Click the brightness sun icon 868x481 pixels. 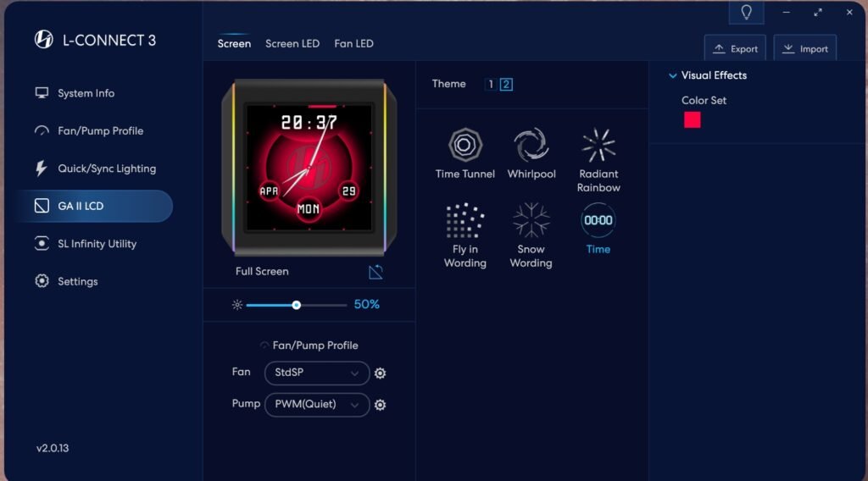pos(237,305)
